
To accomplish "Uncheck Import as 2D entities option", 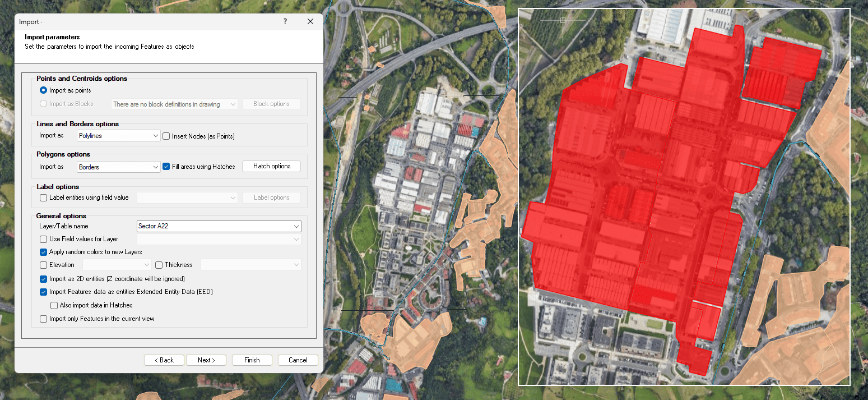I will [44, 279].
